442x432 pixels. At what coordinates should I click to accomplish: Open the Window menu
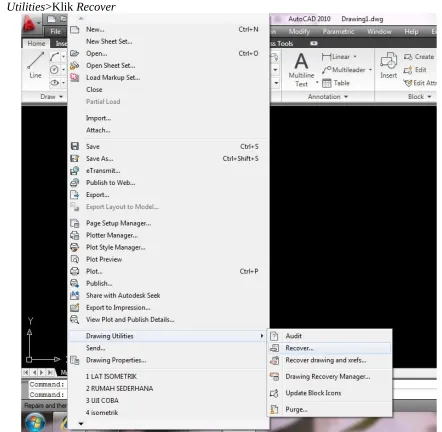[379, 32]
